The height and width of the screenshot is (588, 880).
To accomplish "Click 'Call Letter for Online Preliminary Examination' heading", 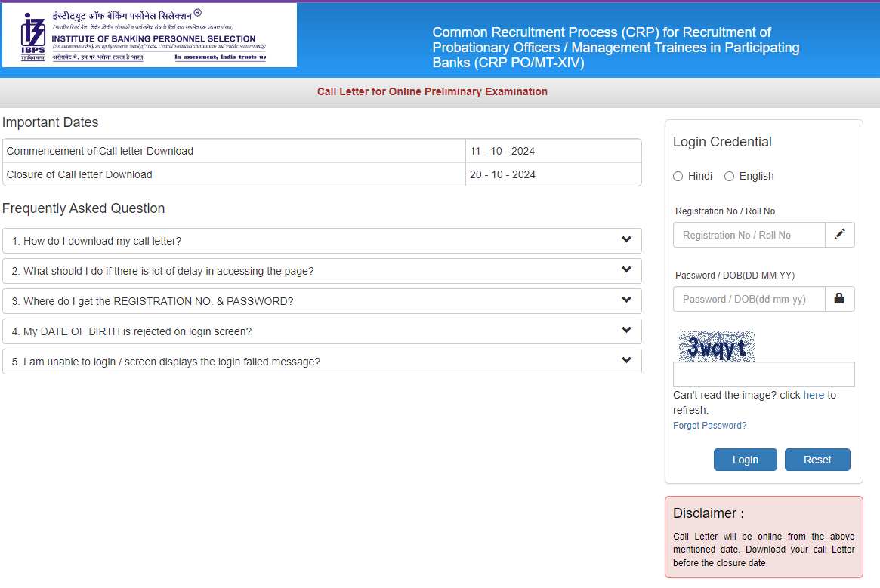I will point(432,91).
